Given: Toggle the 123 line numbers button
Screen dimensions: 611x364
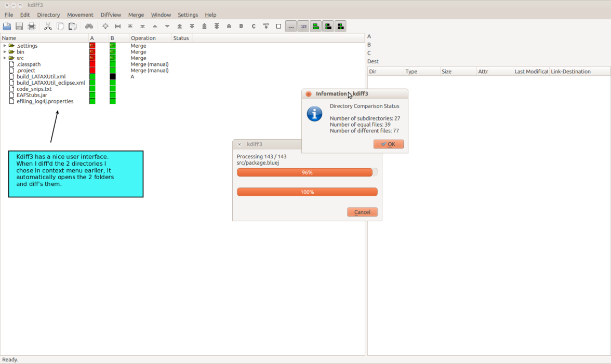Looking at the screenshot, I should 303,26.
